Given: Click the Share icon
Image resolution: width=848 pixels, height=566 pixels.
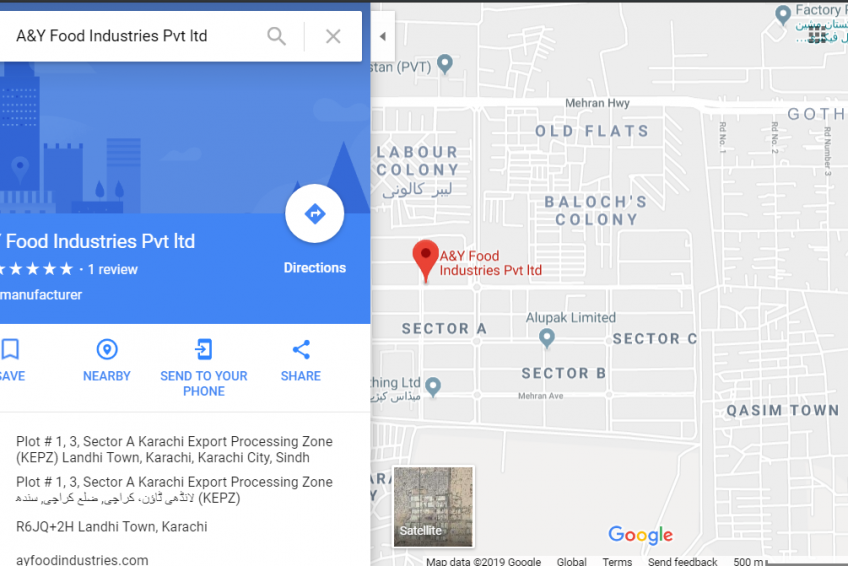Looking at the screenshot, I should (301, 349).
